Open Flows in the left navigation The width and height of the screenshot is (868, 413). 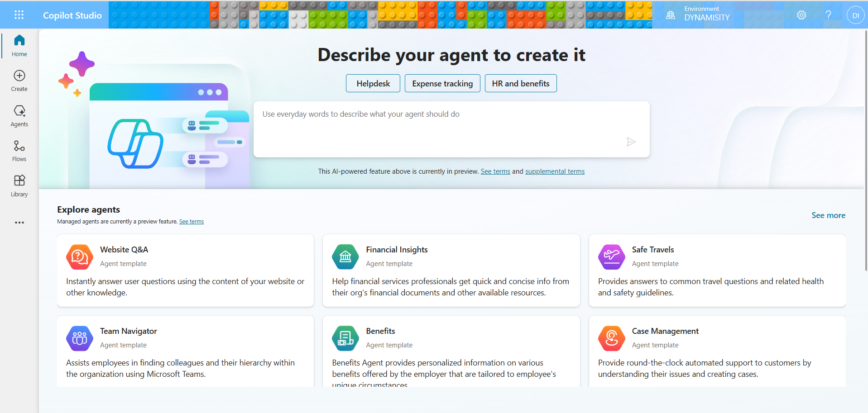tap(19, 151)
